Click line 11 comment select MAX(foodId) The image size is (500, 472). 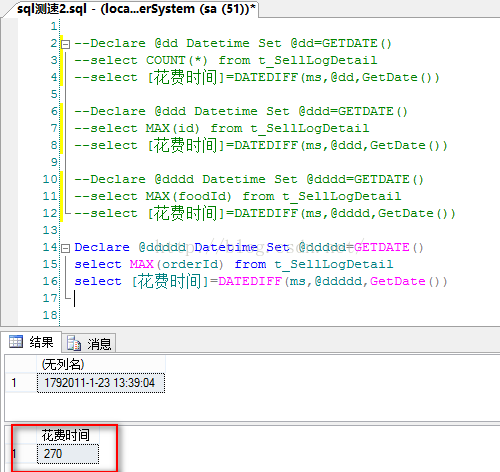(x=238, y=196)
